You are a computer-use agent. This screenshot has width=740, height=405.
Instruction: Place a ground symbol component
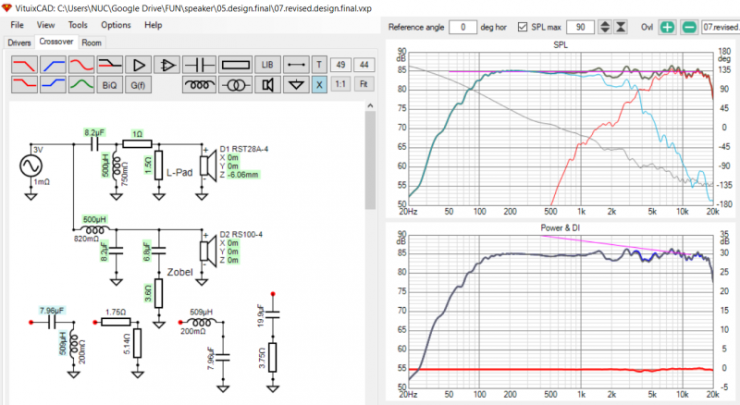(295, 85)
